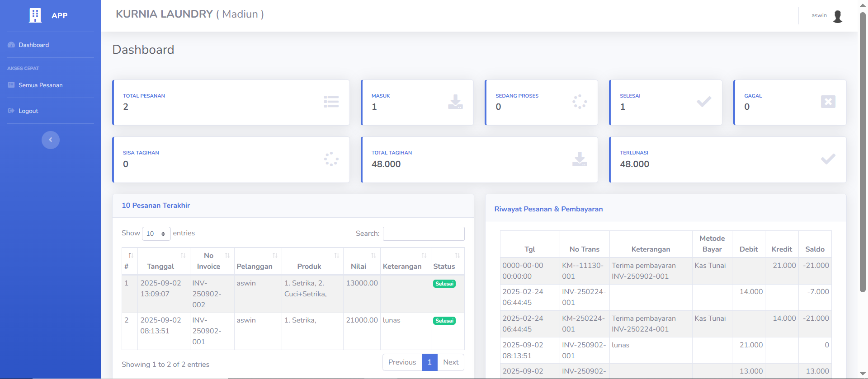Click the Next pagination button
This screenshot has width=868, height=379.
pyautogui.click(x=450, y=362)
